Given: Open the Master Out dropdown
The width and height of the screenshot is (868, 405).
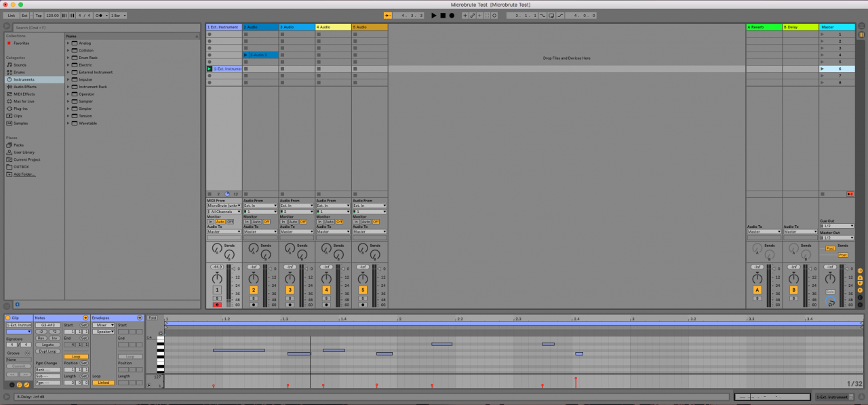Looking at the screenshot, I should 837,238.
